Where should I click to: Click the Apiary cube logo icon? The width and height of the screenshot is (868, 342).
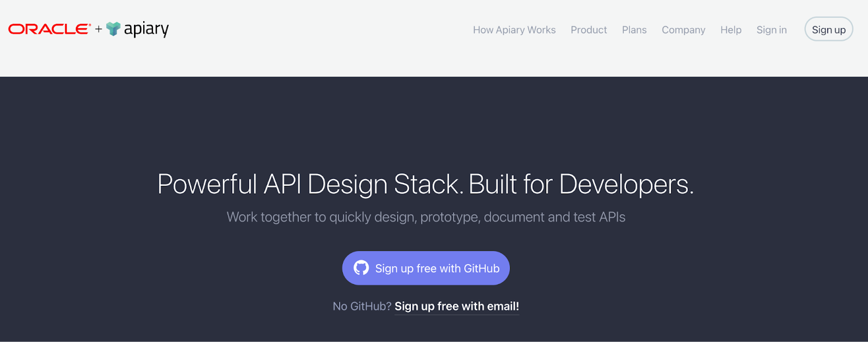coord(113,29)
